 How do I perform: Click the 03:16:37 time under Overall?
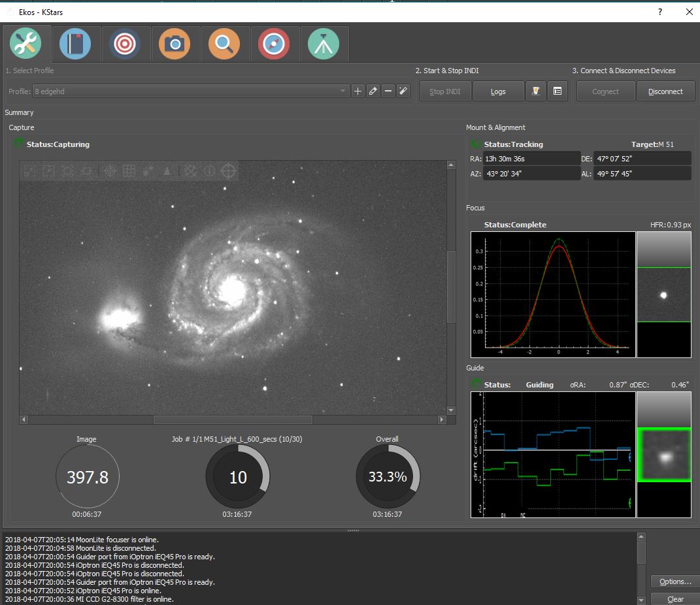coord(387,514)
